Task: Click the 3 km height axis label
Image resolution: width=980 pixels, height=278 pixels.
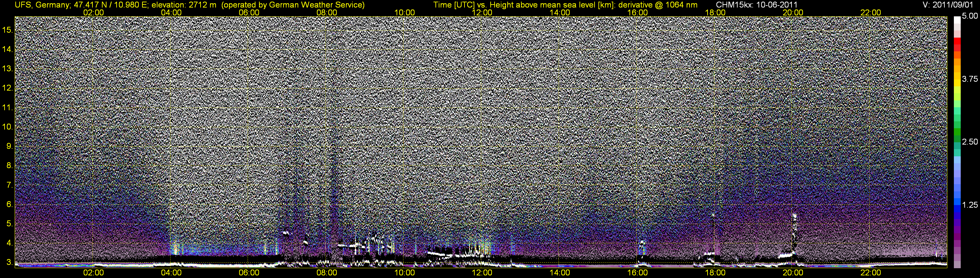Action: [x=9, y=262]
